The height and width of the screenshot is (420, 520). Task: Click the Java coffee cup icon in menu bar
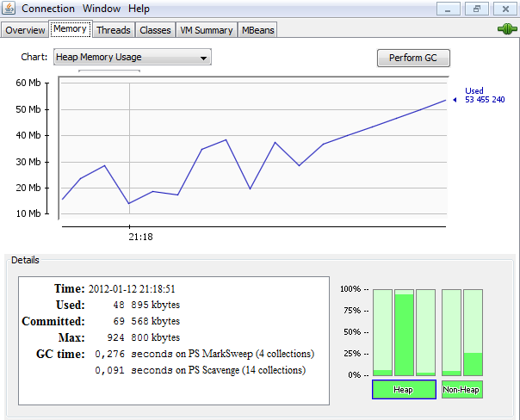[9, 9]
